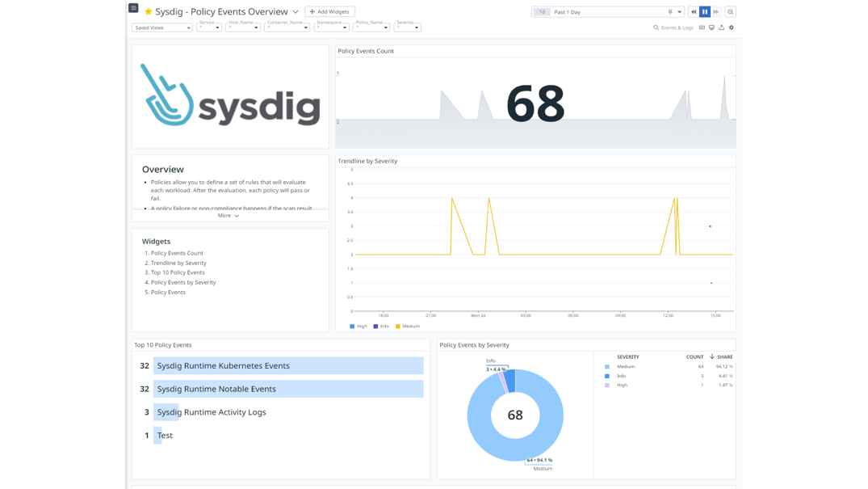Open the dashboard title chevron menu
868x489 pixels.
click(294, 11)
